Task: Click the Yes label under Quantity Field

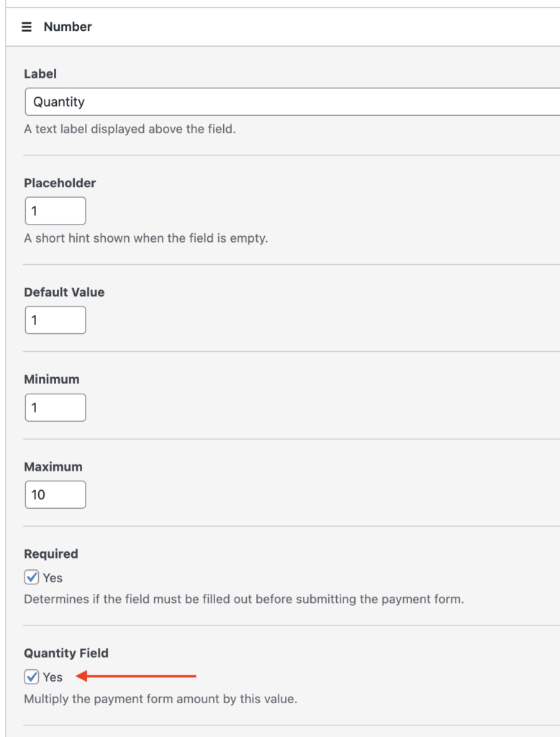Action: (53, 677)
